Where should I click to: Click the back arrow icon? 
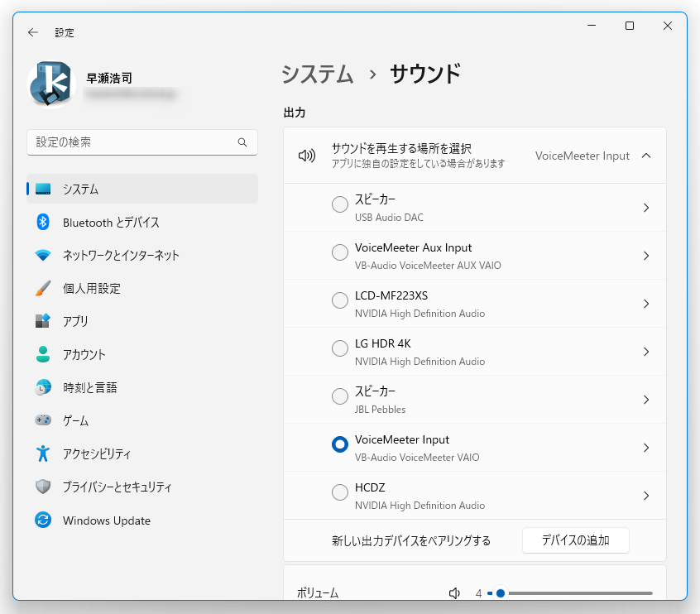[x=32, y=32]
